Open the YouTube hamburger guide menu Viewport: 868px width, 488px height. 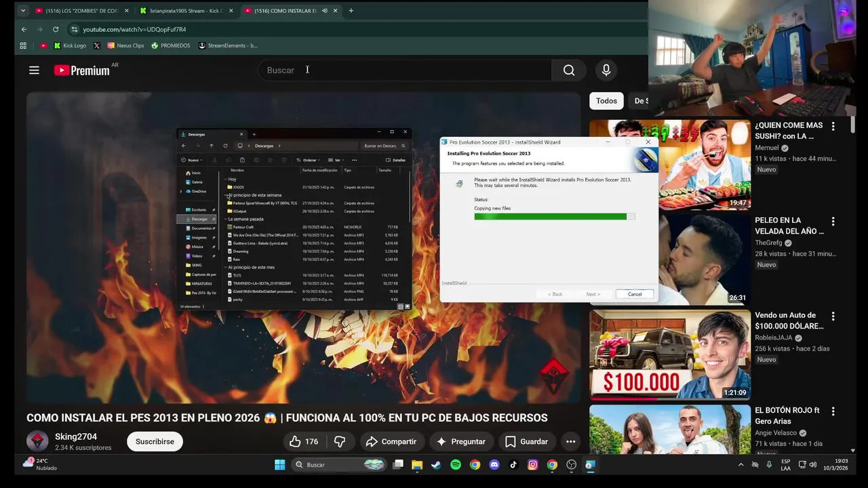pos(34,70)
